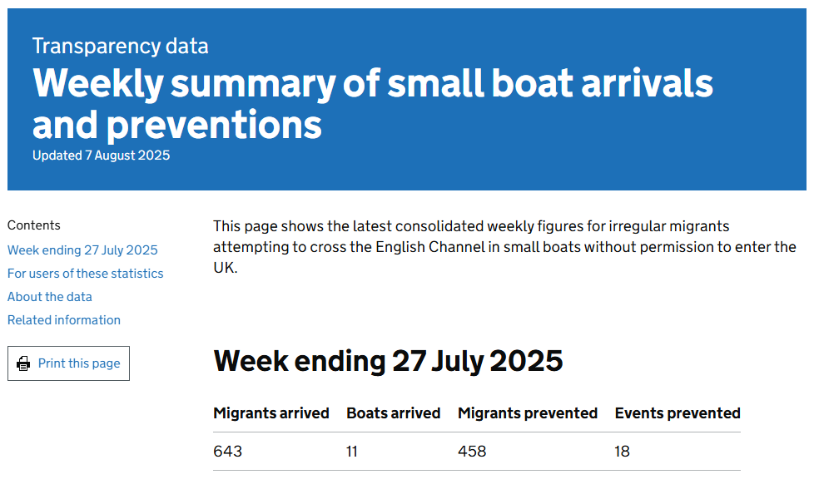Go to For users of these statistics
The width and height of the screenshot is (814, 504).
(x=86, y=274)
